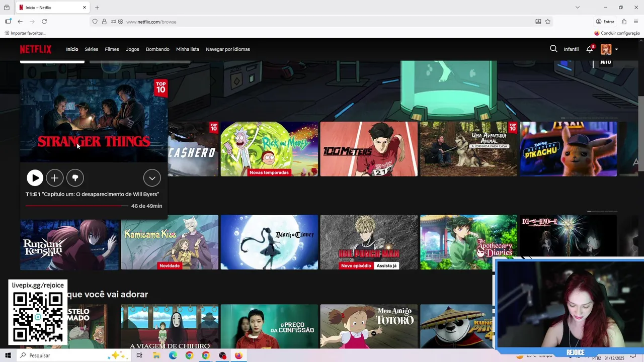Open A Viagem de Chihiro card
644x362 pixels.
(170, 326)
